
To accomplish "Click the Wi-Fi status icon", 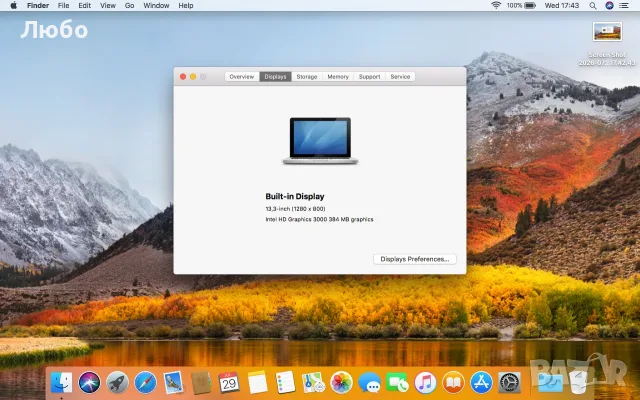I will click(496, 5).
